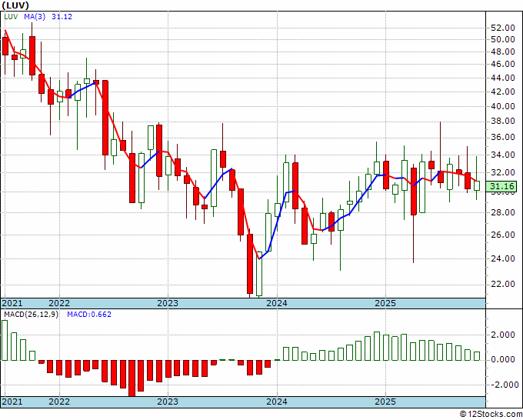Click the MACD:0.662 value readout
Viewport: 523px width, 420px height.
(89, 315)
